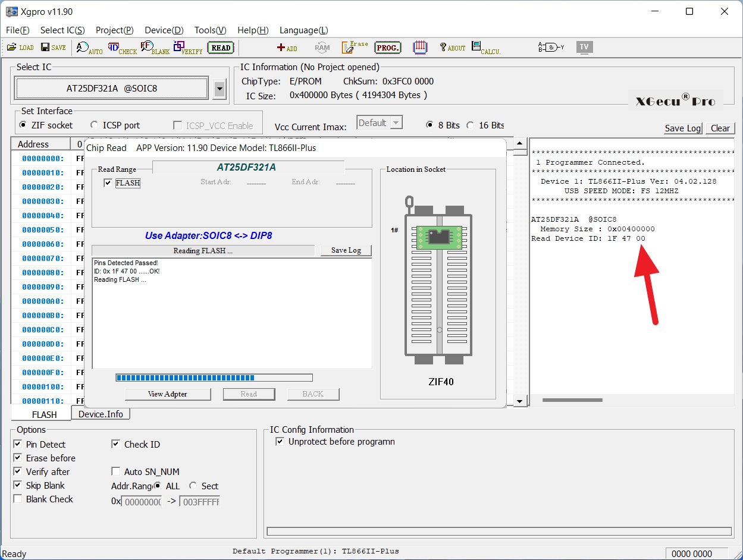Select the ICSP port radio button

coord(95,125)
